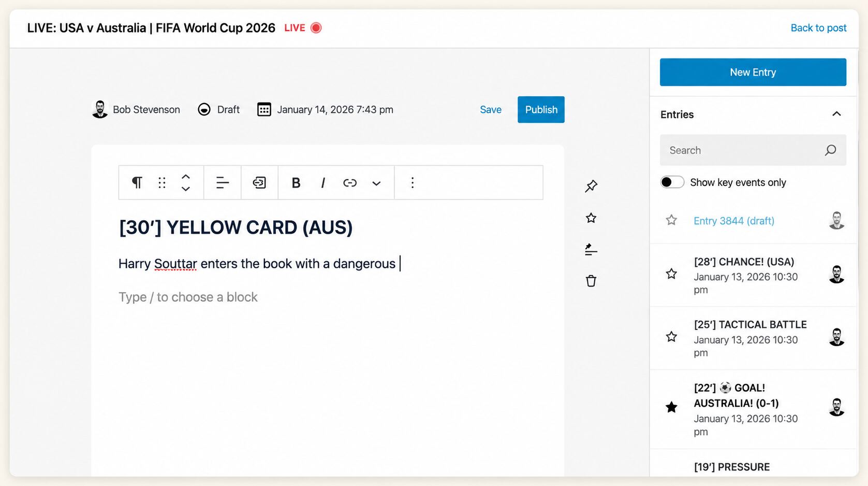
Task: Click the New Entry button
Action: tap(753, 72)
